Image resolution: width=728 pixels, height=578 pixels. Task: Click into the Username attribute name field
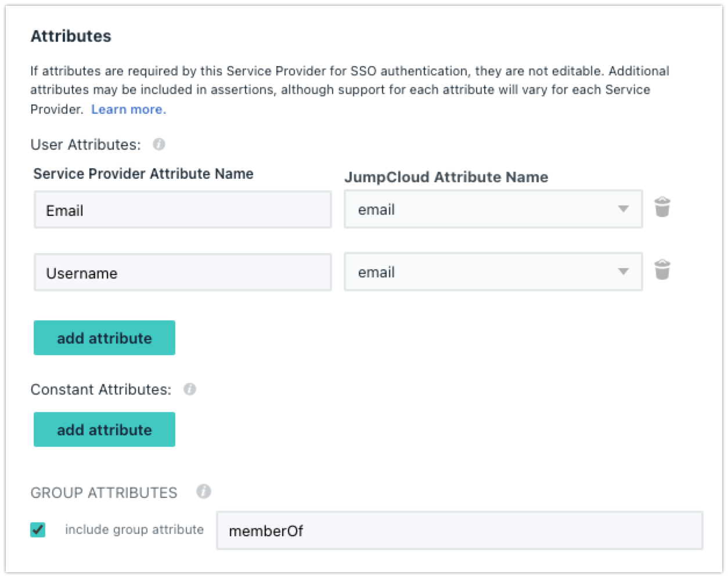pos(182,273)
